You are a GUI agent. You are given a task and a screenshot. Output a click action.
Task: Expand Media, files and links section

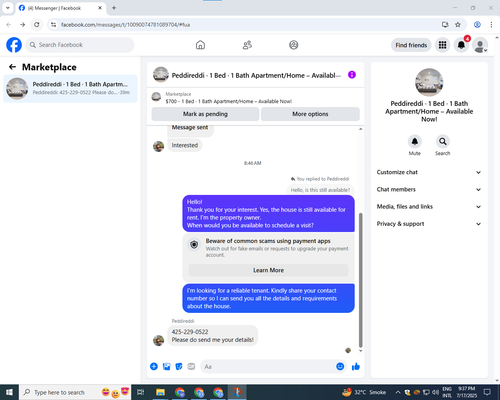coord(429,207)
